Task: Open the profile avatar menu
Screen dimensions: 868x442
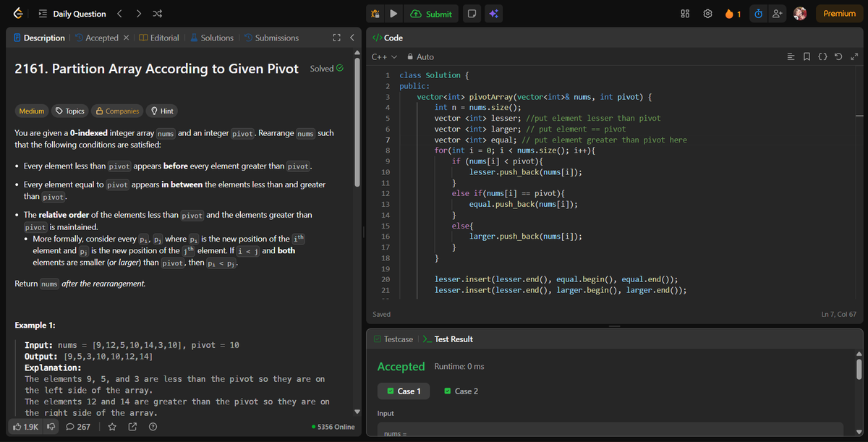Action: click(x=800, y=14)
